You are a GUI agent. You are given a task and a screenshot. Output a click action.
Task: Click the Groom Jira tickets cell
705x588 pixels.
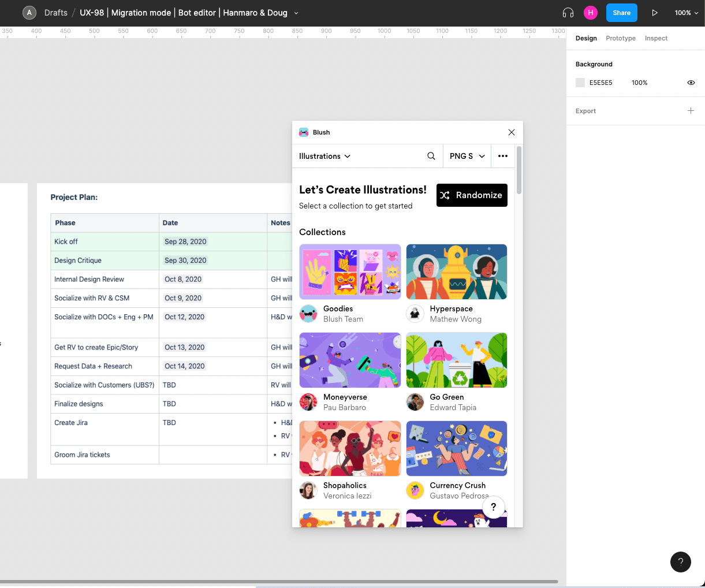pos(105,455)
